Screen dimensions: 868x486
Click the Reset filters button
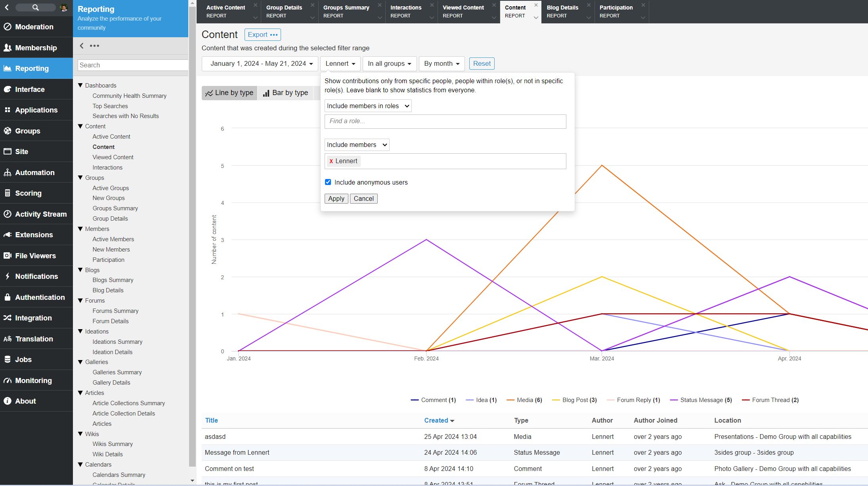[x=482, y=64]
